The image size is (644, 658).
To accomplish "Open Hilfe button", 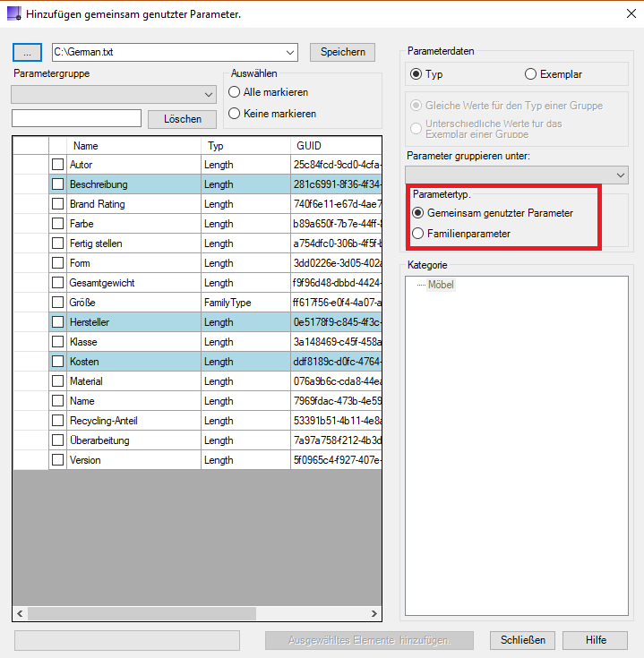I will pos(596,640).
